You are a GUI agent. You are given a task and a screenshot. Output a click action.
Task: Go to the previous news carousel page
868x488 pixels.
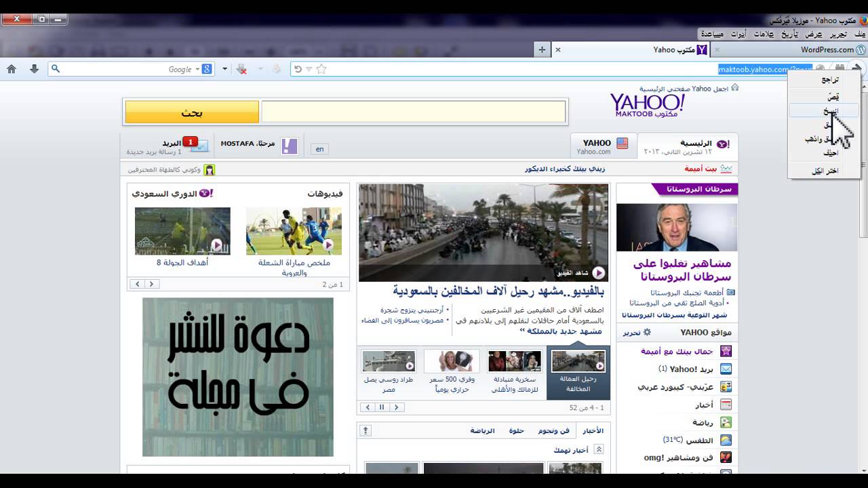(x=367, y=407)
